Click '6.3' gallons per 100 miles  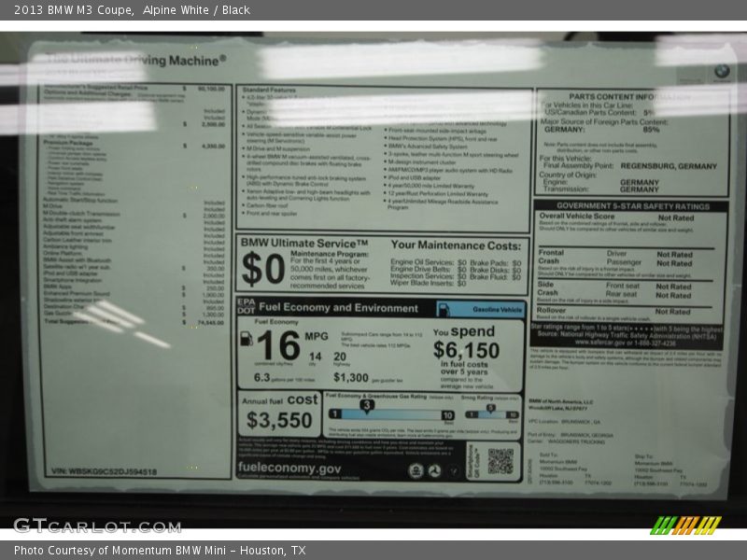pos(262,378)
